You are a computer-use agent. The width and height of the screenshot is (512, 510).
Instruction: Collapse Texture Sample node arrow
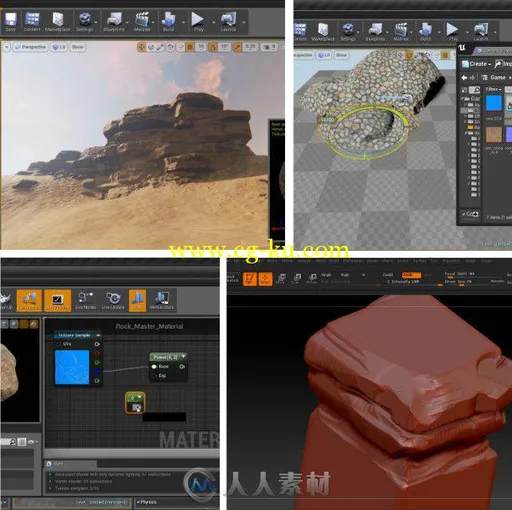98,335
